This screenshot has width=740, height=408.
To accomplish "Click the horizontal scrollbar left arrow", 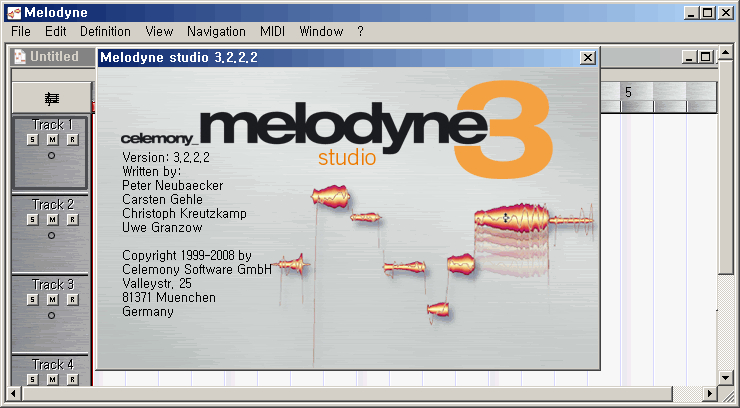I will click(13, 393).
